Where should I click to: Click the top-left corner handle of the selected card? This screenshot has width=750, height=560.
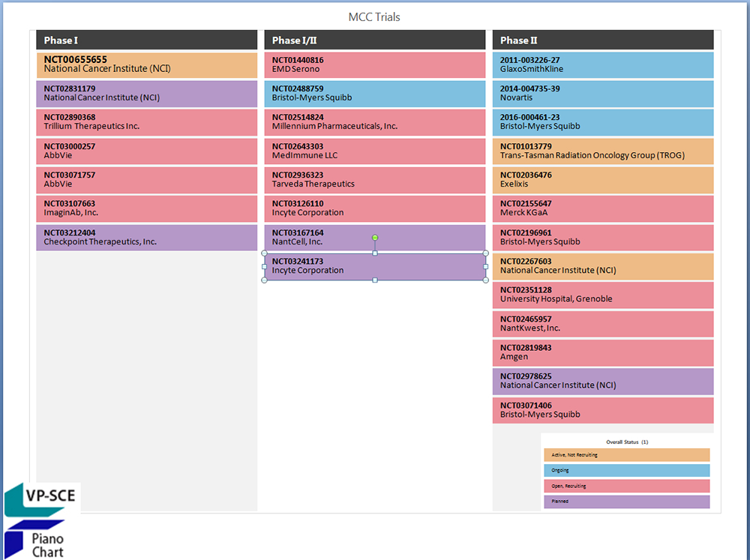tap(265, 253)
